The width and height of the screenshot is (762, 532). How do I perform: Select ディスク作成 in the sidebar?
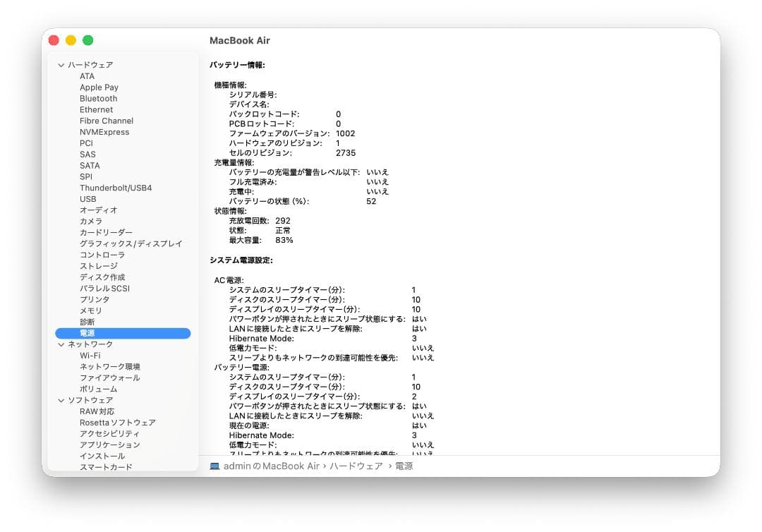(x=102, y=277)
